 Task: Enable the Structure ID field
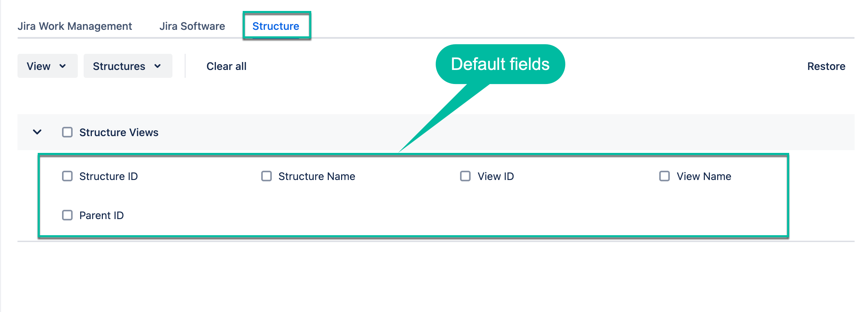click(67, 176)
